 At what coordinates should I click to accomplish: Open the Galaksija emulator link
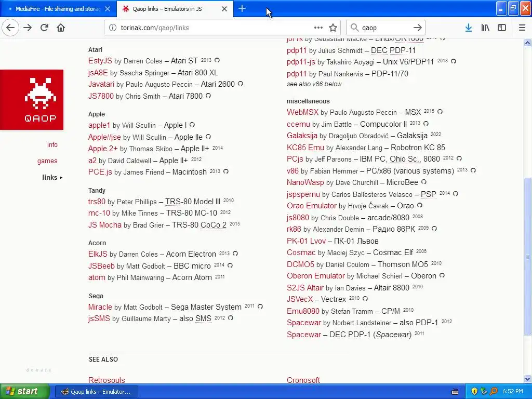tap(302, 136)
